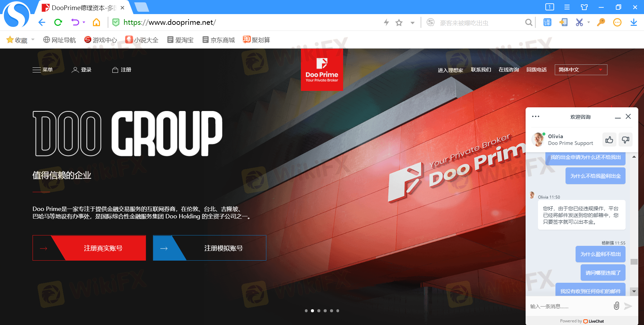Viewport: 644px width, 325px height.
Task: Open the 收藏 favorites bookmark
Action: (x=17, y=40)
